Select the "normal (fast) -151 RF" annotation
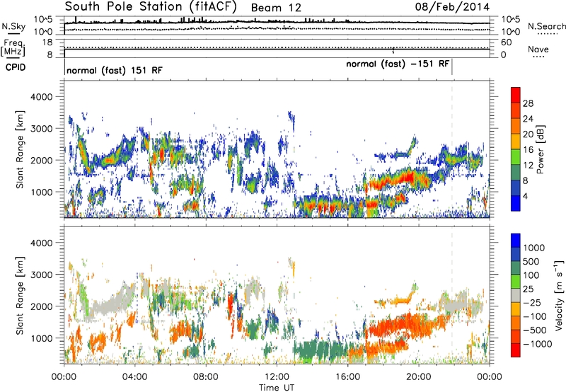Image resolution: width=566 pixels, height=392 pixels. point(398,64)
